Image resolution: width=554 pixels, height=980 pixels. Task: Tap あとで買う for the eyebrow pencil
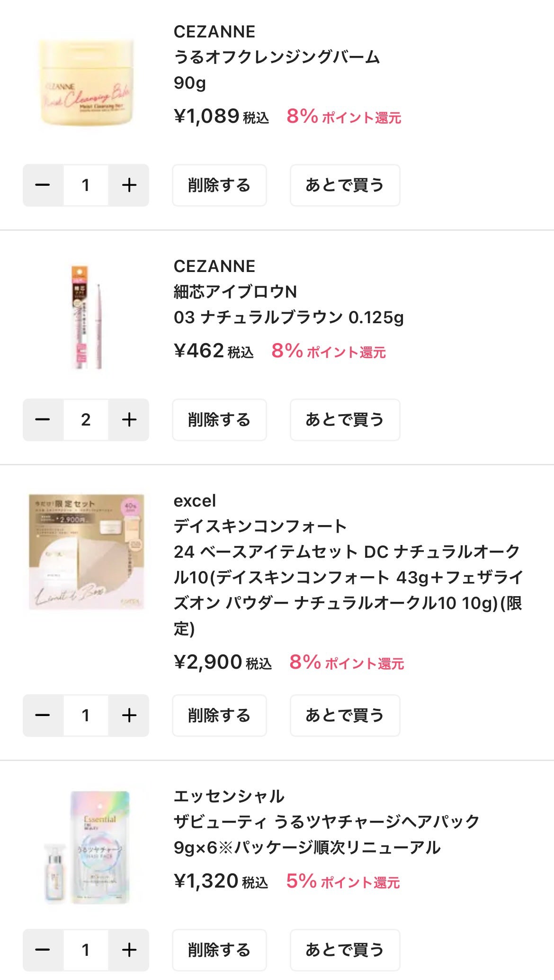(345, 420)
